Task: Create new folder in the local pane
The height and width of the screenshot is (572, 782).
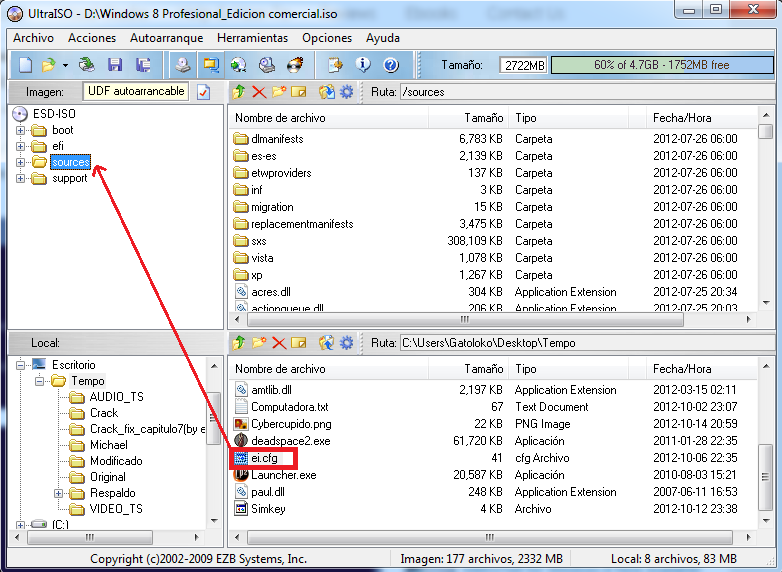Action: 259,343
